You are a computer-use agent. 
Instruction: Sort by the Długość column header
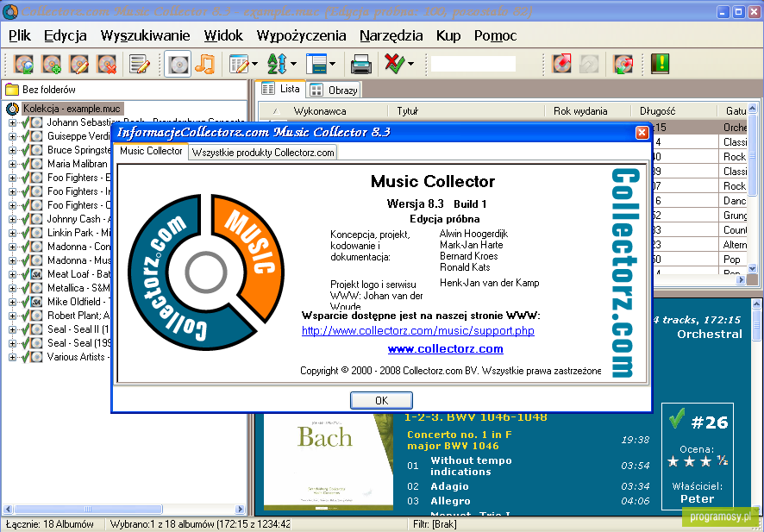pyautogui.click(x=674, y=111)
